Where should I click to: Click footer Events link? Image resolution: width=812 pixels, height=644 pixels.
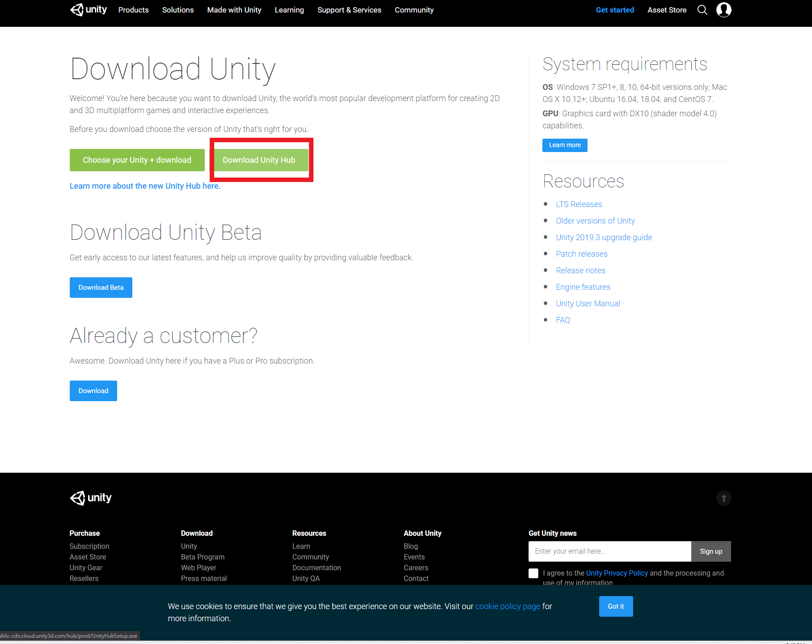[x=414, y=557]
